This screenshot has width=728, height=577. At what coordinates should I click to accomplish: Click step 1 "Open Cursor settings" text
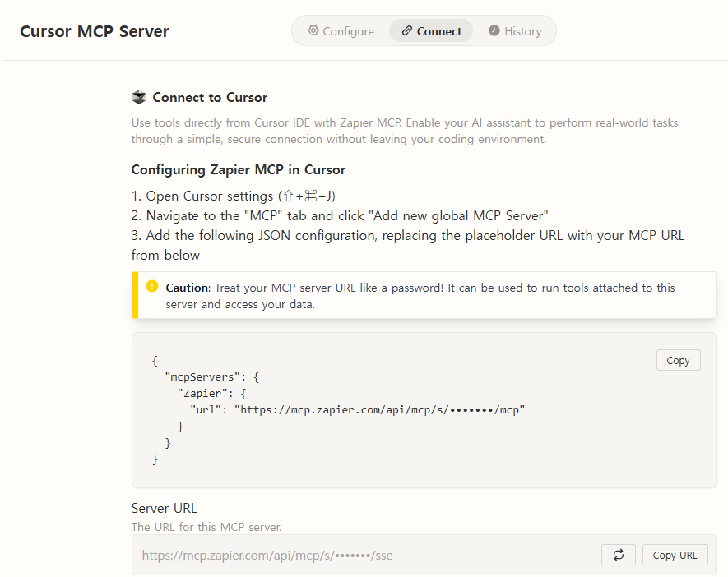coord(233,196)
